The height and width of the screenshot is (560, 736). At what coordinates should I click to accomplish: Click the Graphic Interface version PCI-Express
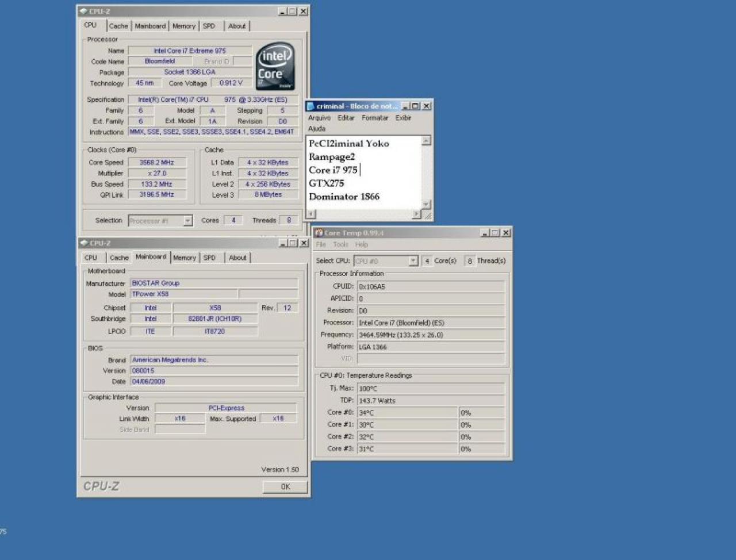click(x=226, y=408)
